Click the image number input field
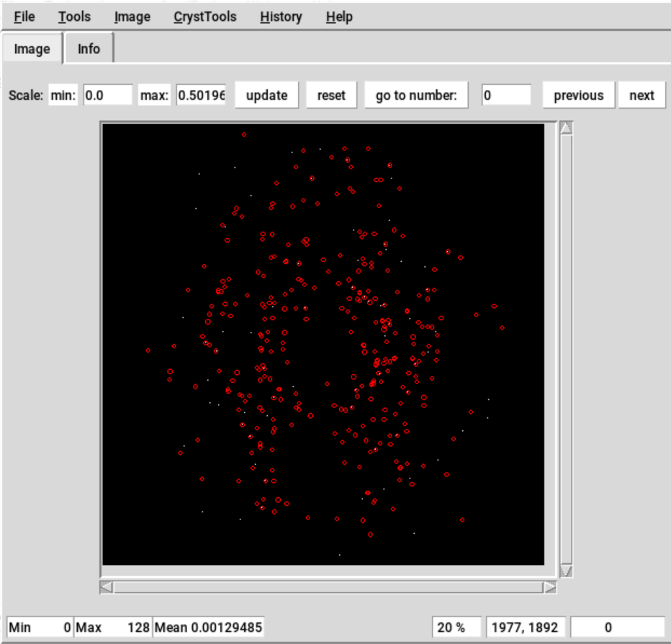671x644 pixels. (x=506, y=95)
